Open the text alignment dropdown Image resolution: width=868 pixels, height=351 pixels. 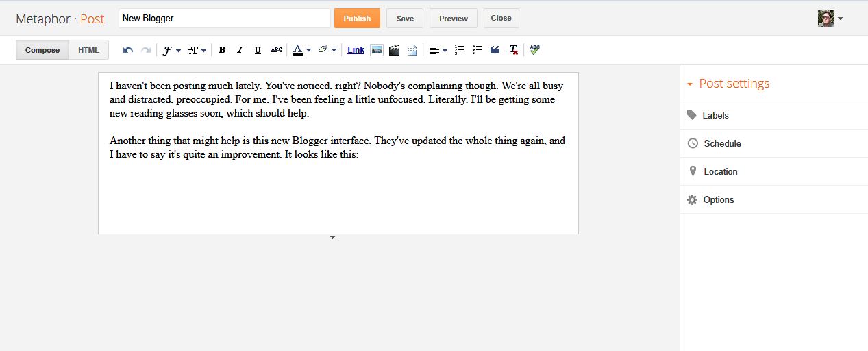(x=437, y=50)
